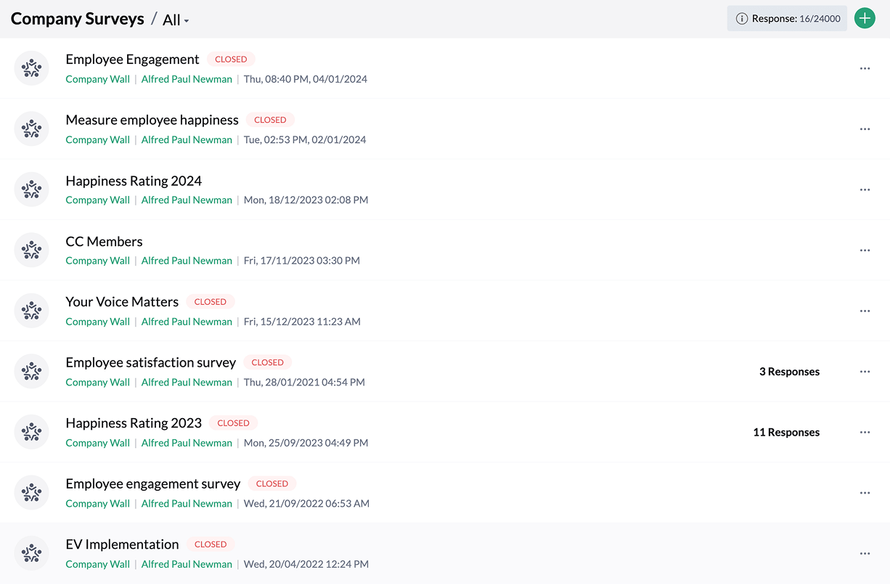Viewport: 890px width, 588px height.
Task: Click the info icon beside Response count
Action: tap(741, 19)
